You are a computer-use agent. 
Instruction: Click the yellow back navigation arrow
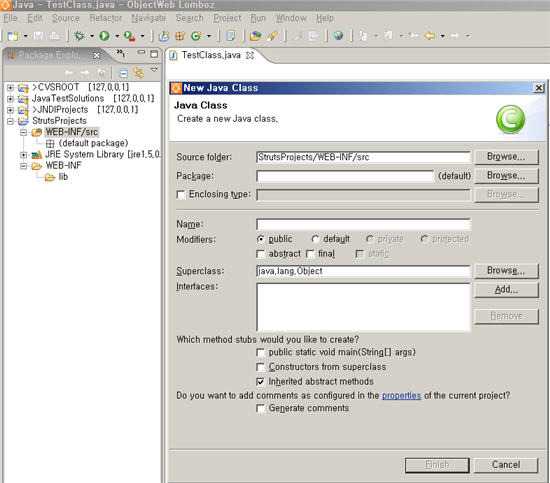coord(430,36)
